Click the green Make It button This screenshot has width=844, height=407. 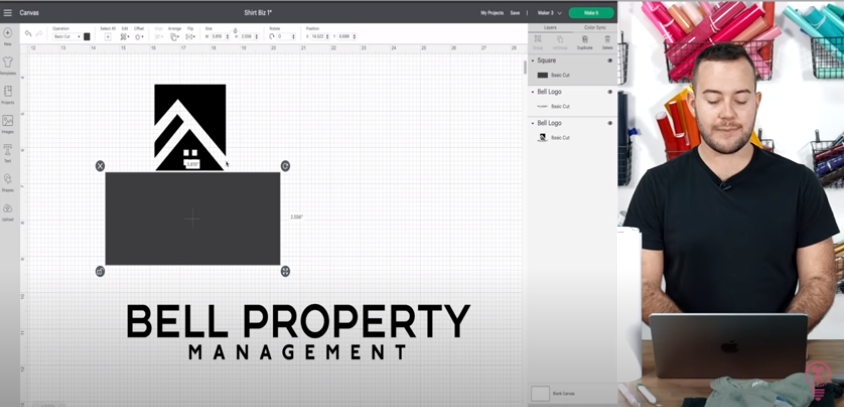[x=591, y=13]
